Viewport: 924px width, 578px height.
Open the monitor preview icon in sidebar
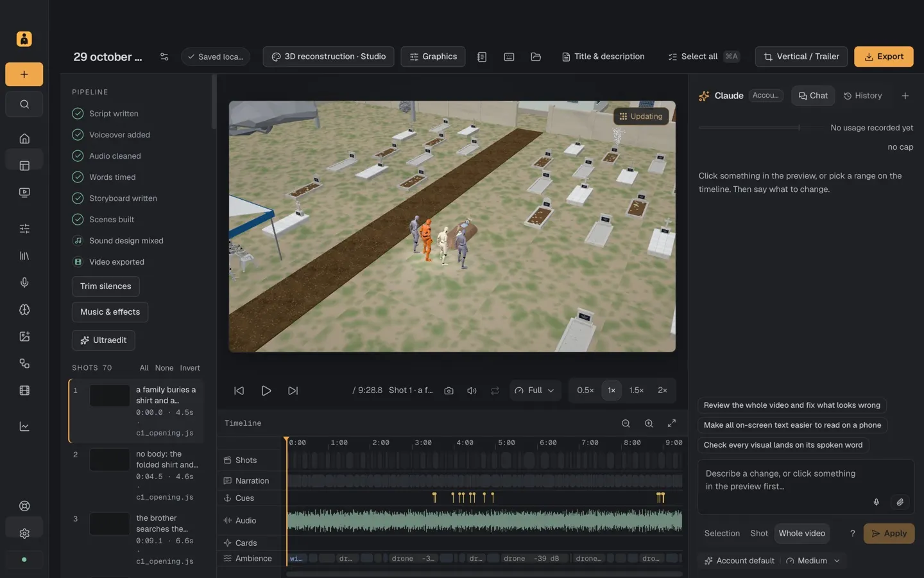[24, 193]
